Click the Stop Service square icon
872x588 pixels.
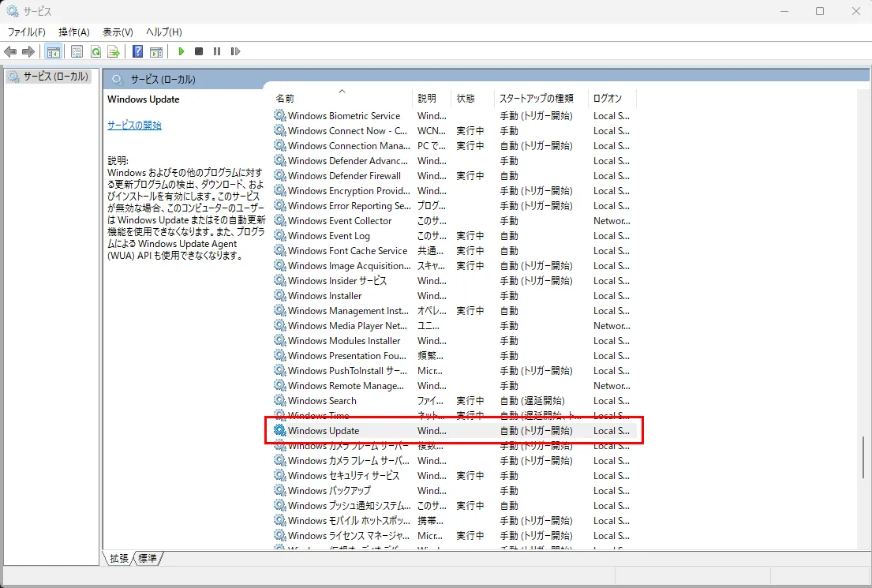pos(199,51)
